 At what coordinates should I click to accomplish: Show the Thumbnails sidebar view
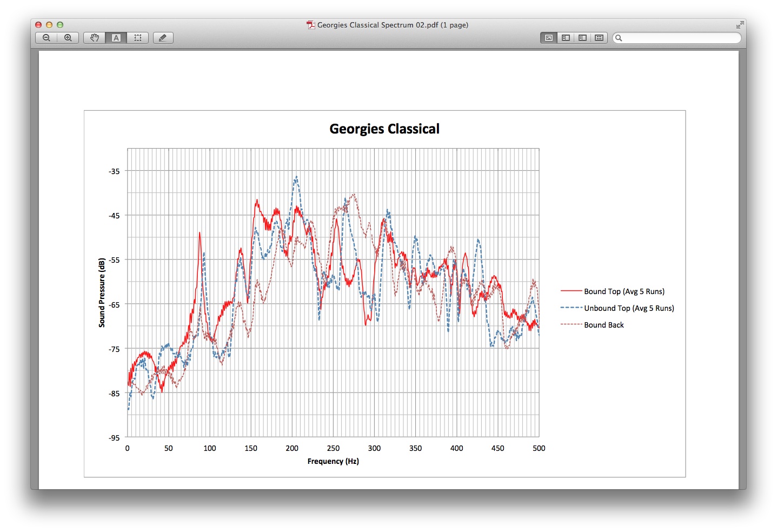pos(566,38)
